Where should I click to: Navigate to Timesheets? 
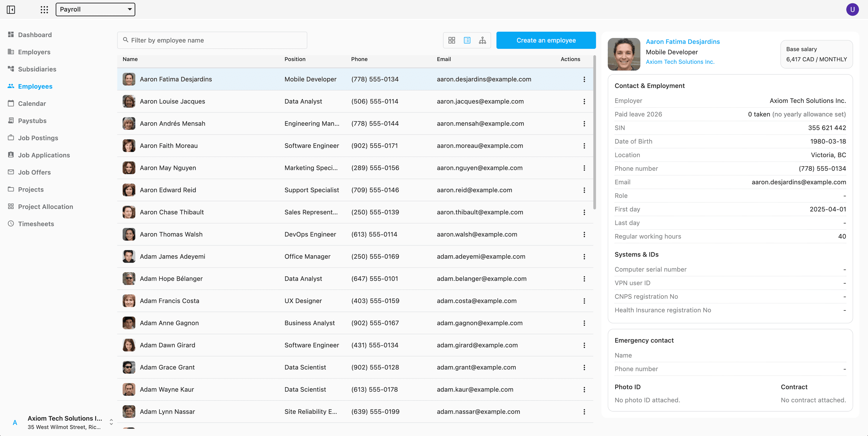point(36,224)
